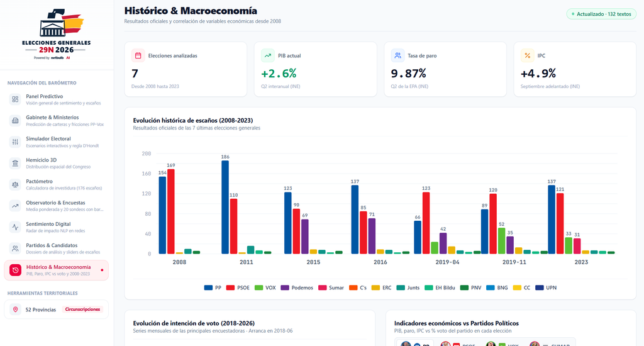Viewport: 644px width, 346px height.
Task: Click BNG legend color swatch
Action: coord(490,287)
